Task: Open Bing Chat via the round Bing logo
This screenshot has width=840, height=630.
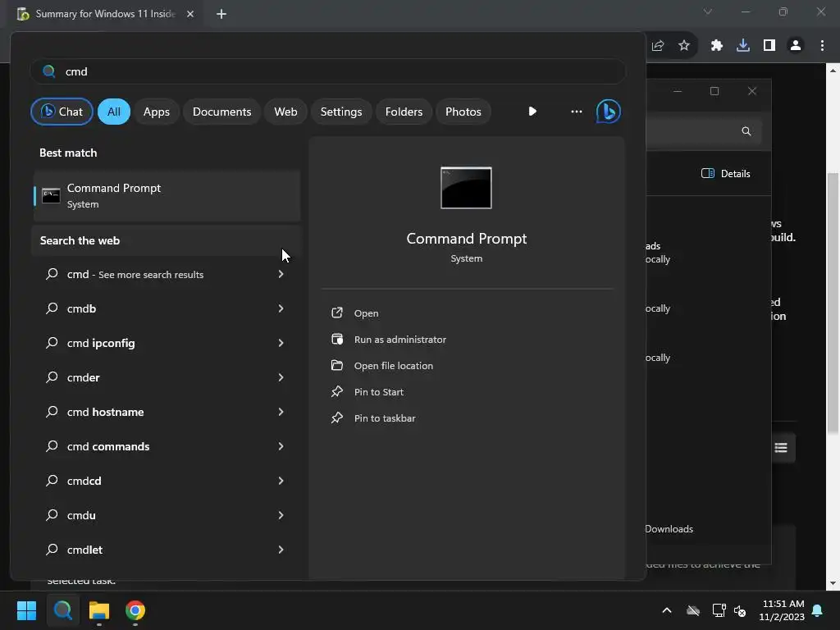Action: (609, 112)
